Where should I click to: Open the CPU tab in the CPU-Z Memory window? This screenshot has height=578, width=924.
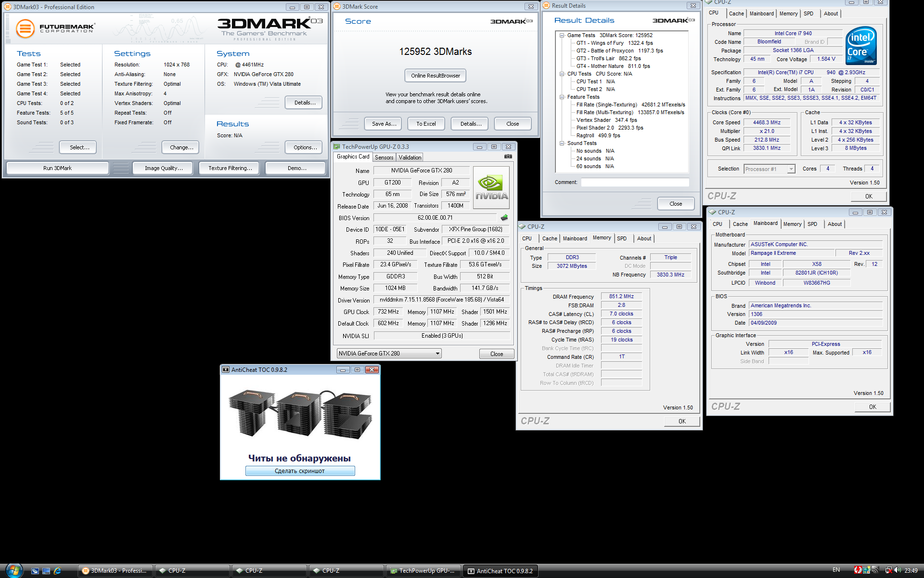(527, 238)
